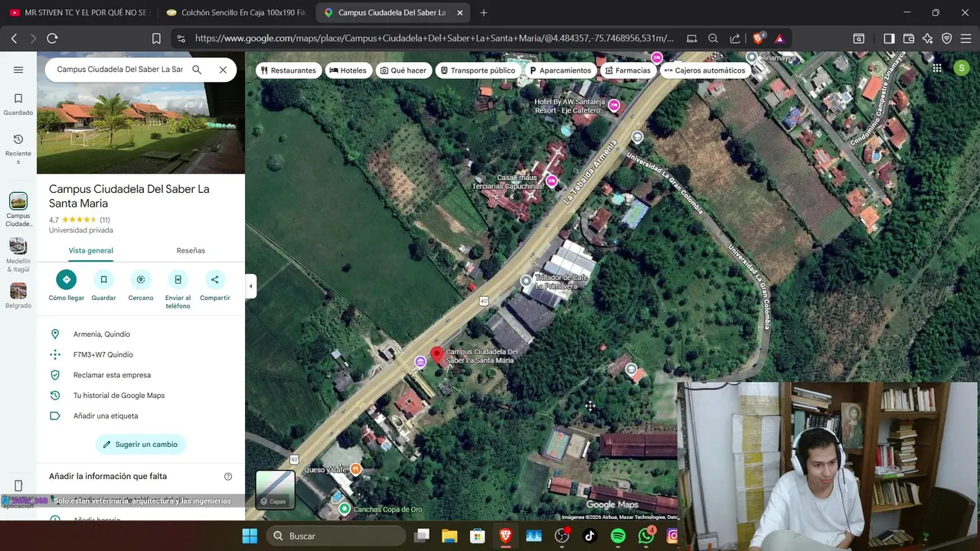
Task: Click the Canchas Copa de Oro marker
Action: click(x=345, y=509)
